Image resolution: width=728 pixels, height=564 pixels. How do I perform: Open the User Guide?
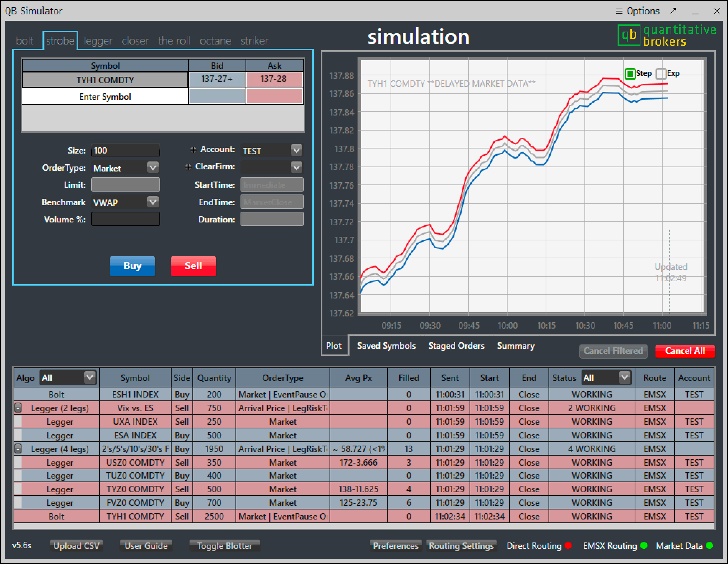(146, 546)
